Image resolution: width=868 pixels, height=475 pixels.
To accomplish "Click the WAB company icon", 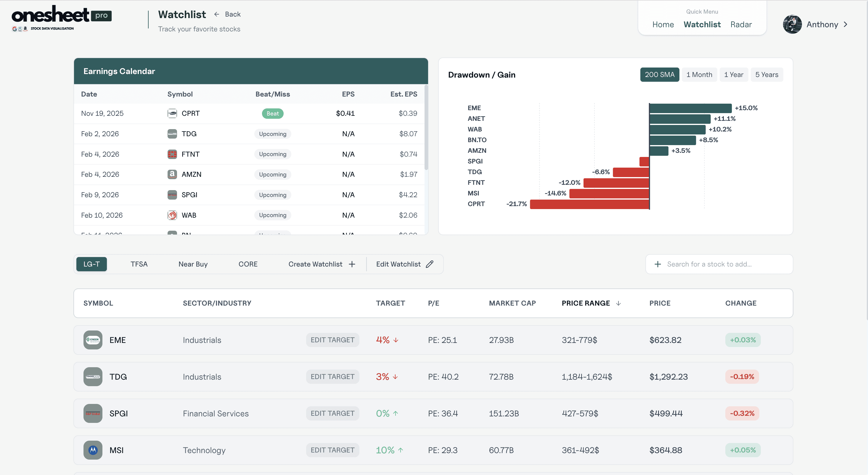I will tap(172, 215).
